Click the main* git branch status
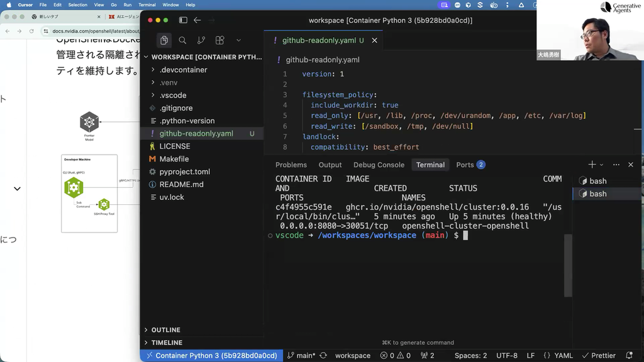Image resolution: width=644 pixels, height=362 pixels. click(301, 356)
